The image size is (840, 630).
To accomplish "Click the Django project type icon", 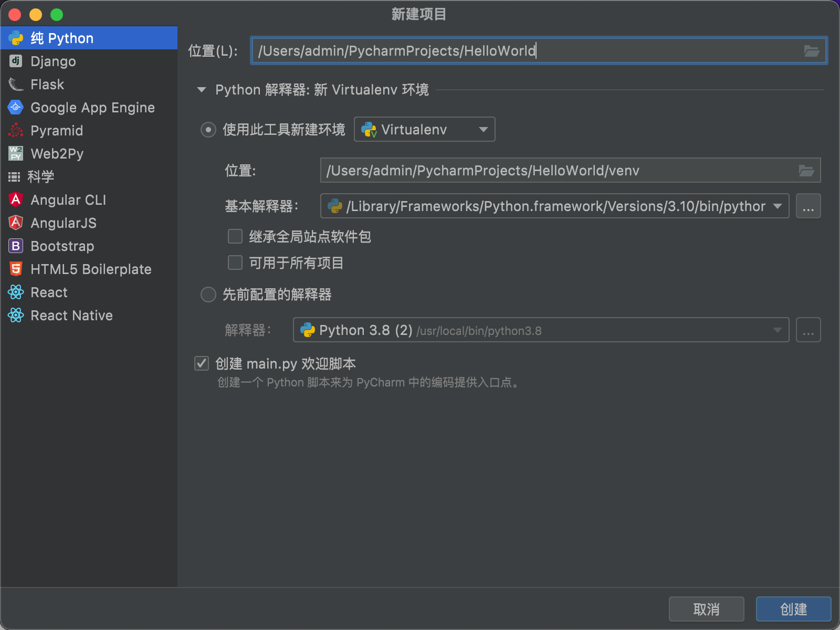I will [x=16, y=61].
